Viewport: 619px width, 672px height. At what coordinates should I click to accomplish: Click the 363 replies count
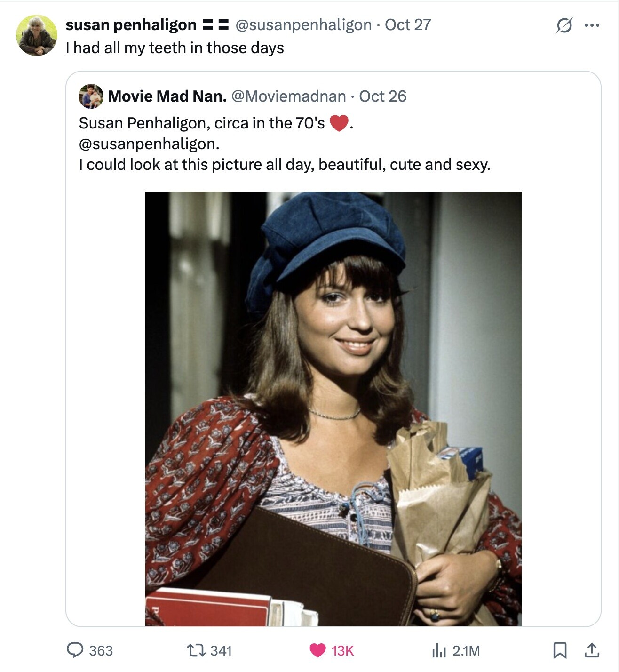[x=101, y=651]
